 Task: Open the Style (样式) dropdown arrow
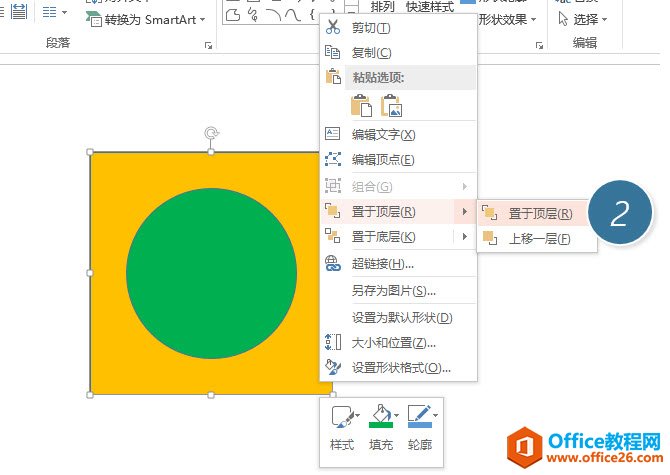tap(358, 415)
